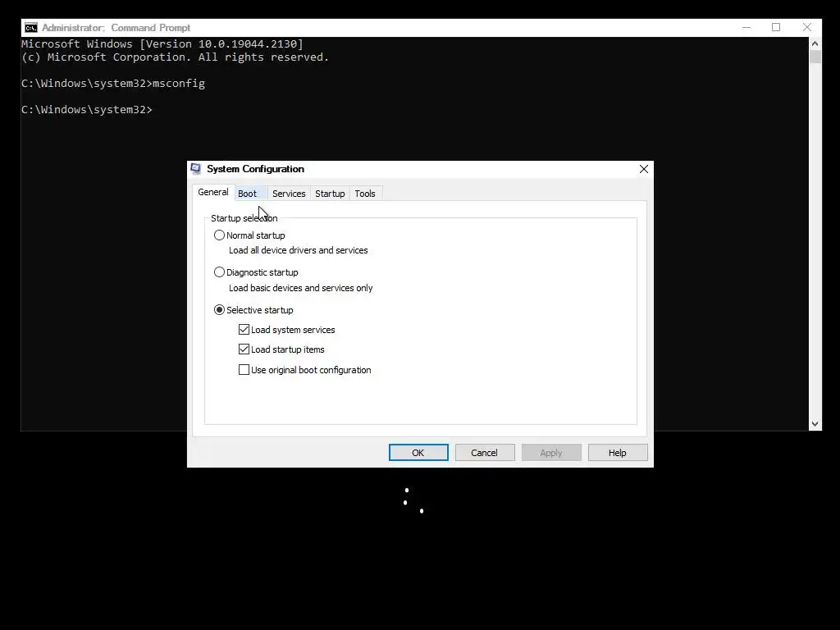Click the greyed-out Apply button
Screen dimensions: 840x630
[x=551, y=453]
